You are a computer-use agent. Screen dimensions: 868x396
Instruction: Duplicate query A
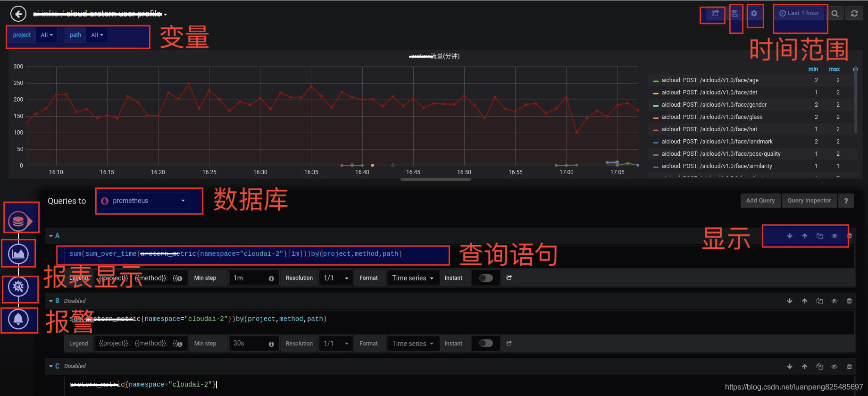819,236
